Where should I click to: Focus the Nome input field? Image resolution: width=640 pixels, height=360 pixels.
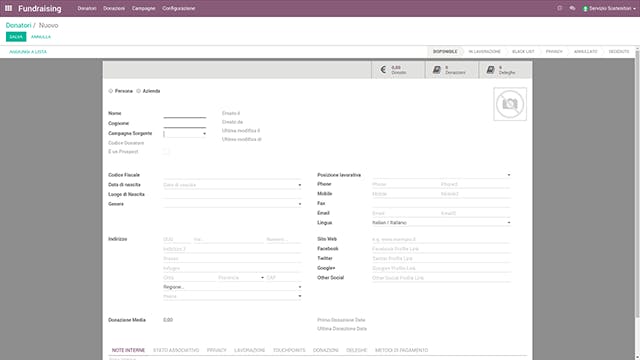click(184, 113)
